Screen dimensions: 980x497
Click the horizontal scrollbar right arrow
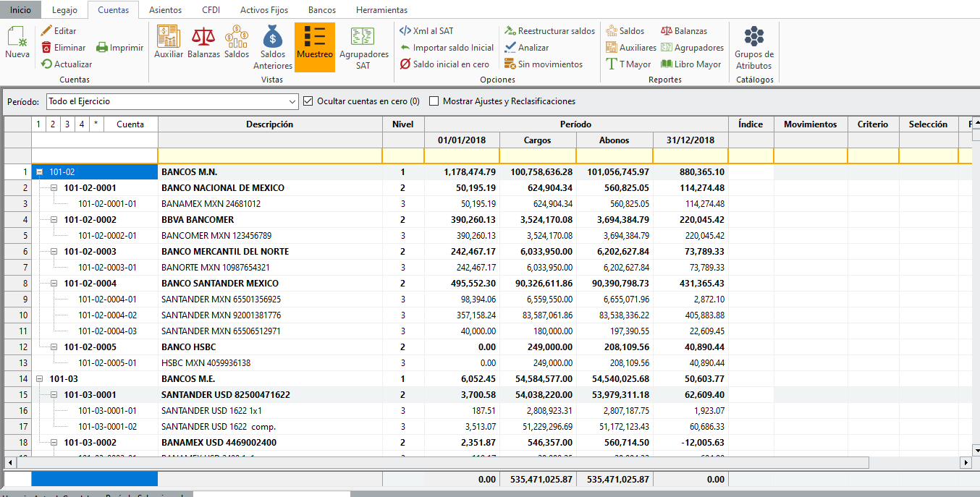pos(965,462)
